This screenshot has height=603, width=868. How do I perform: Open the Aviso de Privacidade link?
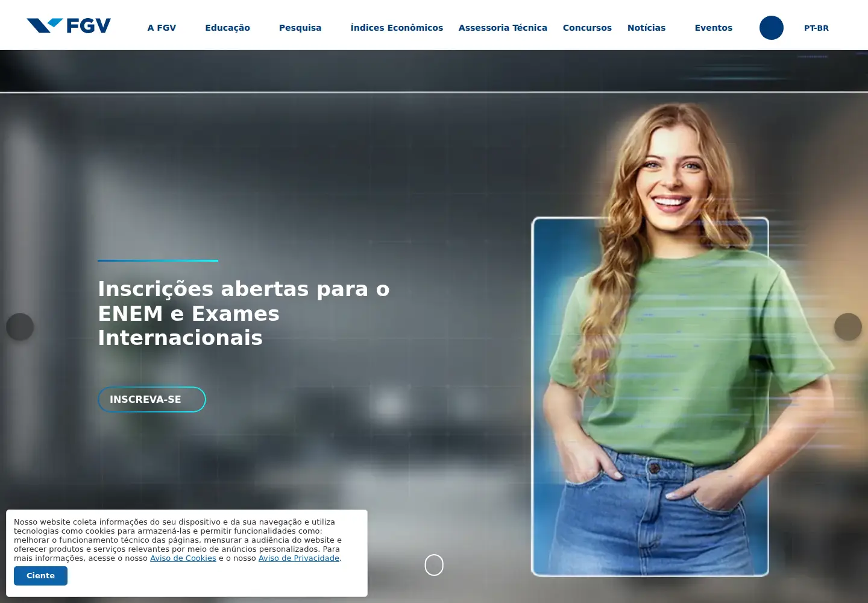coord(299,558)
